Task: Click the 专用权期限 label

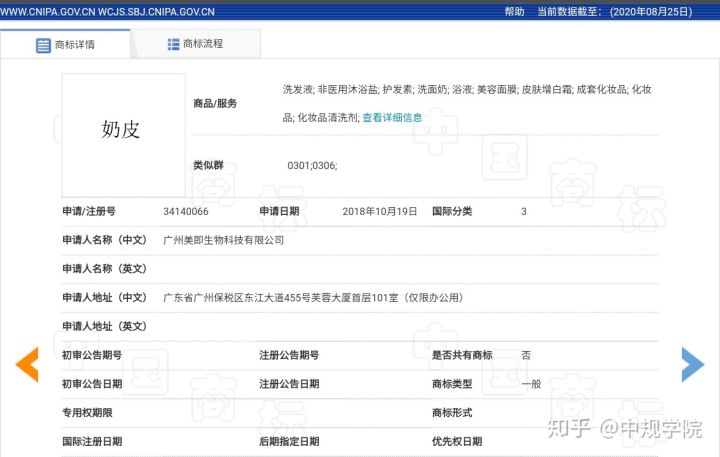Action: coord(87,412)
